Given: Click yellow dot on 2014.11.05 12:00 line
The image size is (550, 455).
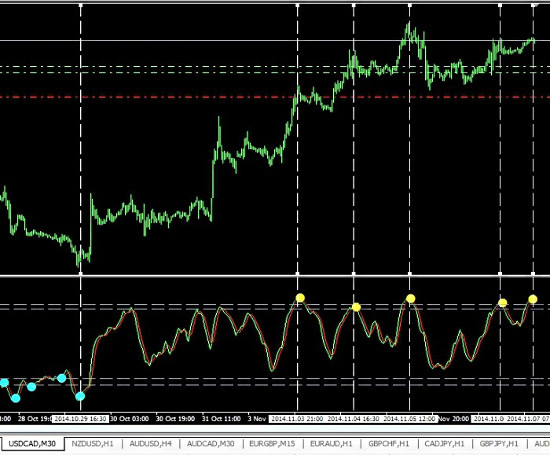Looking at the screenshot, I should pos(411,299).
